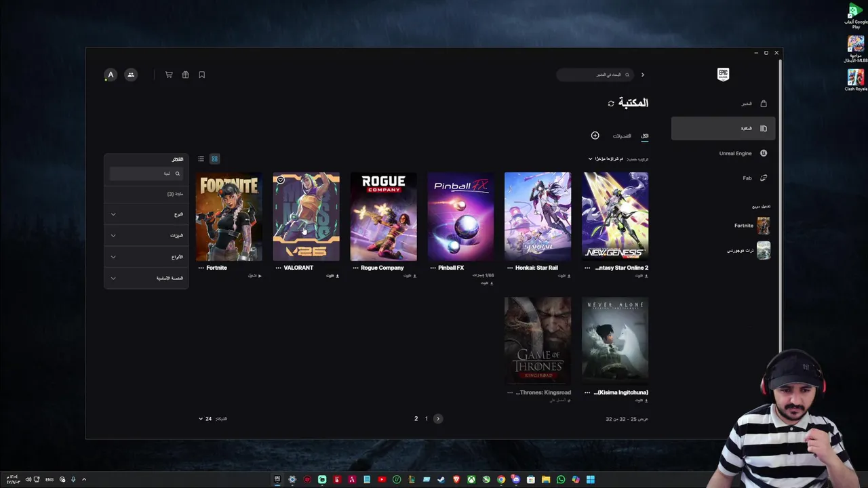The image size is (868, 488).
Task: Click the store search field
Action: coord(595,75)
